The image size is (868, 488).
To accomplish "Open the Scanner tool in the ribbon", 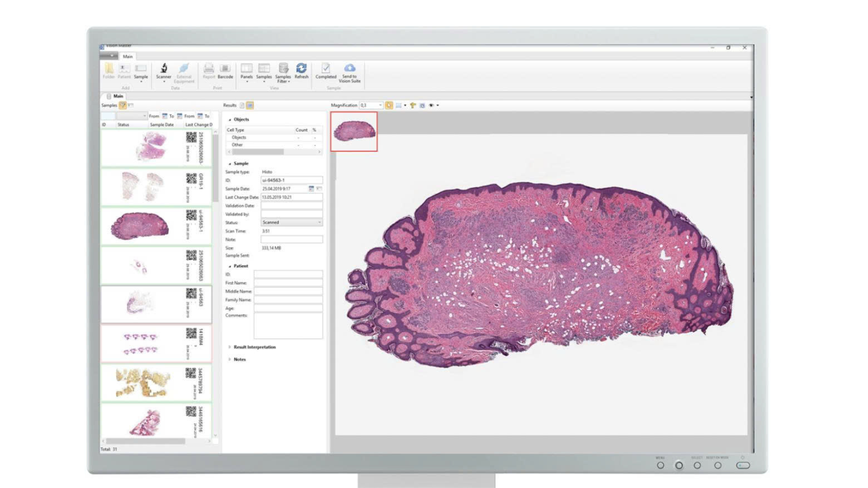I will click(x=163, y=70).
